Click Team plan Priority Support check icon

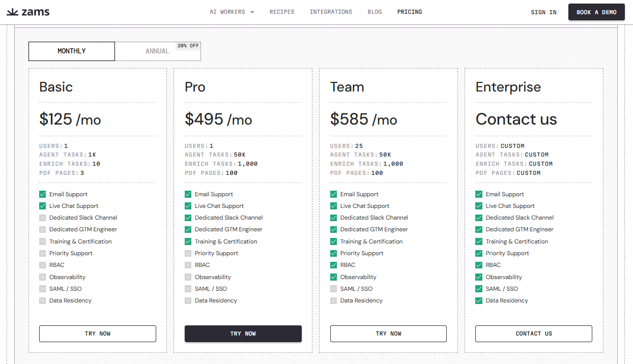[x=334, y=253]
